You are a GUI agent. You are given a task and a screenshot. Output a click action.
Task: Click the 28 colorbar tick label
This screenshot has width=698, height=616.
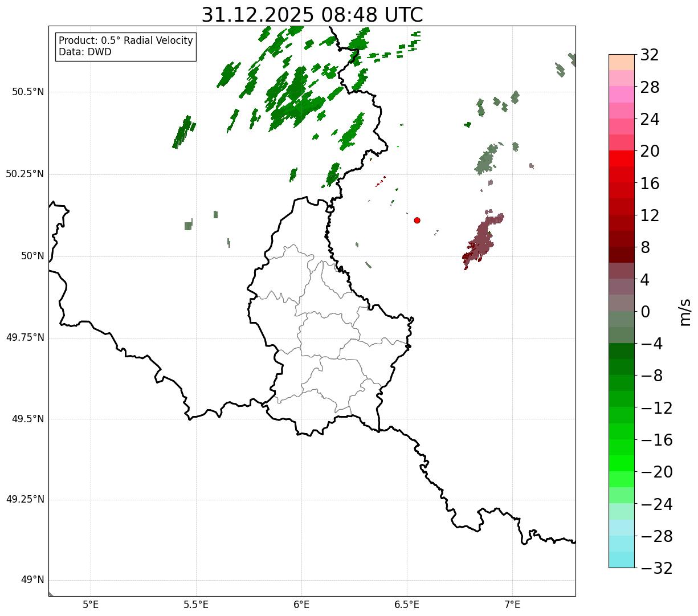click(650, 88)
